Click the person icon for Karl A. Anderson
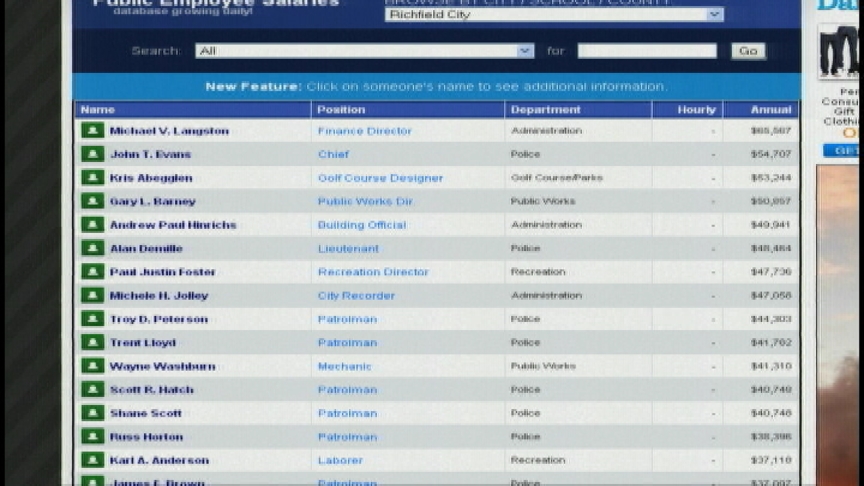Viewport: 864px width, 486px height. (93, 460)
